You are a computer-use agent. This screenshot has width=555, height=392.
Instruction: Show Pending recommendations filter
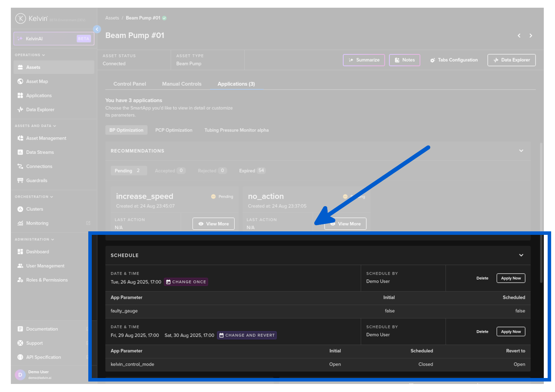(x=128, y=171)
